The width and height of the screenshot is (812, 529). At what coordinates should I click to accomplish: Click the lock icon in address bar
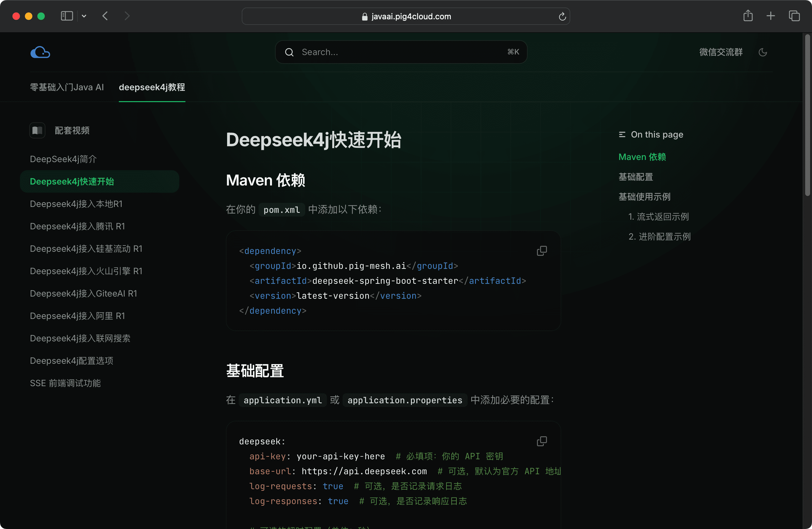[365, 16]
